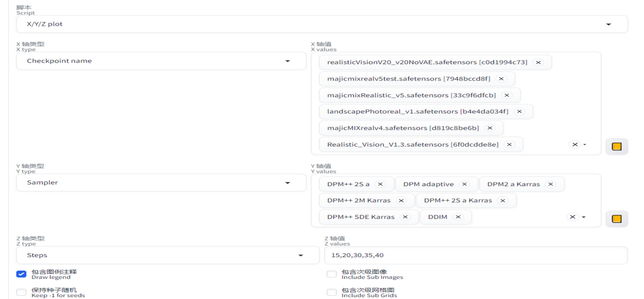Viewport: 644px width, 299px height.
Task: Remove landscapePhotoreal_v1.safetensors tag
Action: click(519, 111)
